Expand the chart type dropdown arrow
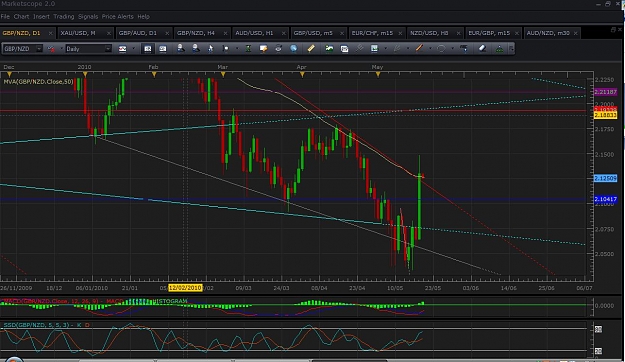Viewport: 625px width, 362px height. point(134,49)
